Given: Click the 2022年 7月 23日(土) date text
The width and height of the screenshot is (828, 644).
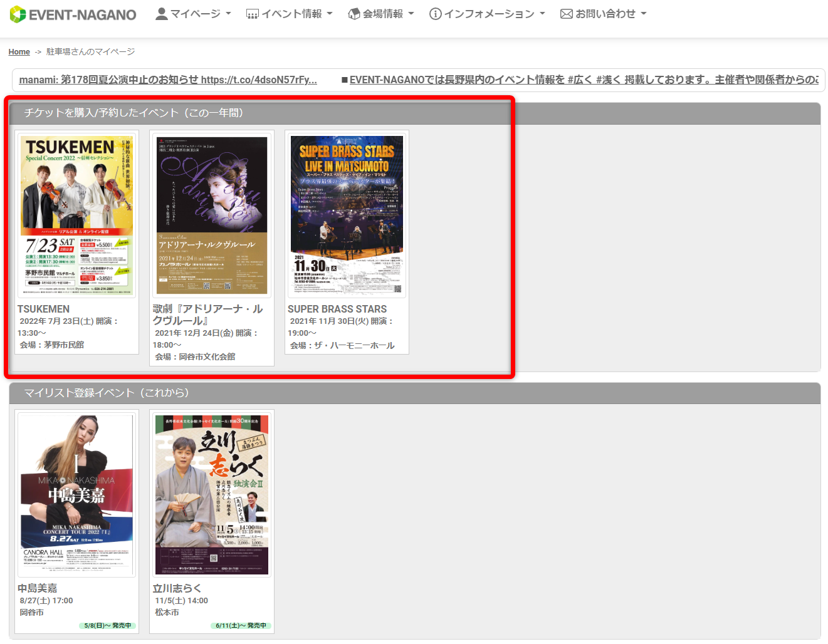Looking at the screenshot, I should click(x=56, y=321).
